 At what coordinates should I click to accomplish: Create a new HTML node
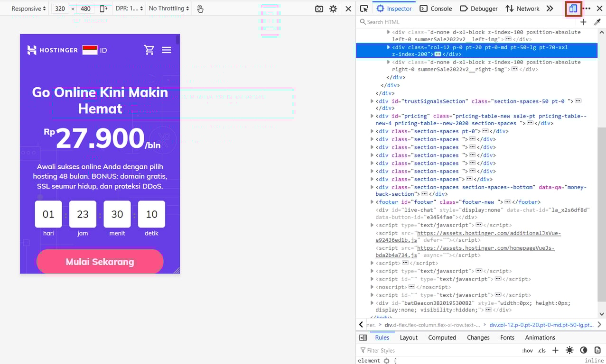click(x=583, y=22)
